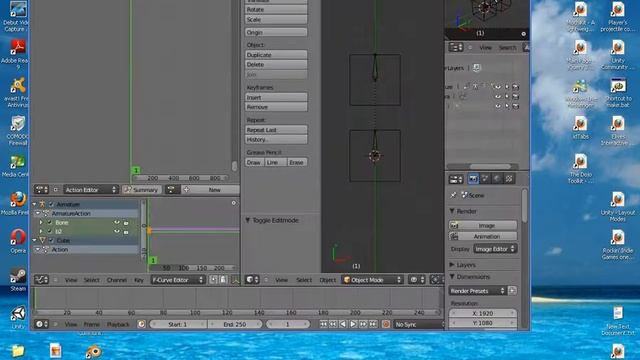Open the dope sheet editor type selector

pos(41,190)
